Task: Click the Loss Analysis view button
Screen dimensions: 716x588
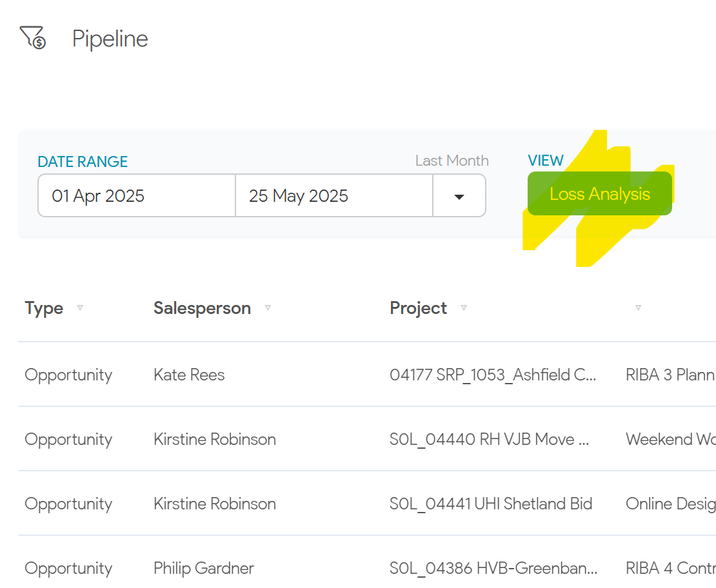Action: (599, 193)
